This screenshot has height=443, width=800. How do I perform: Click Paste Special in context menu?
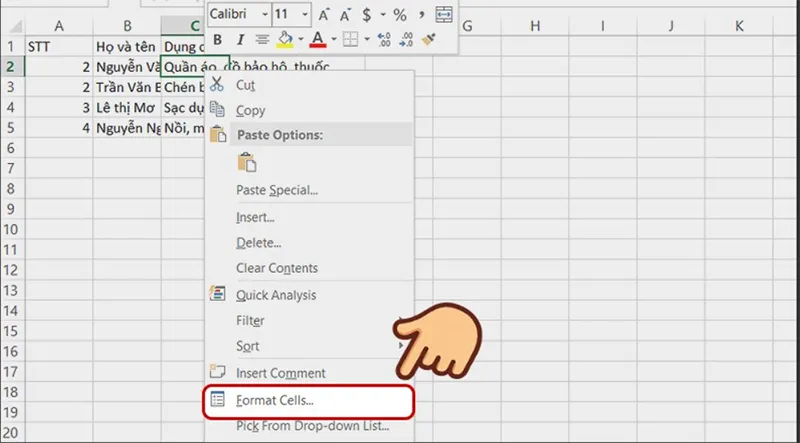(x=276, y=190)
